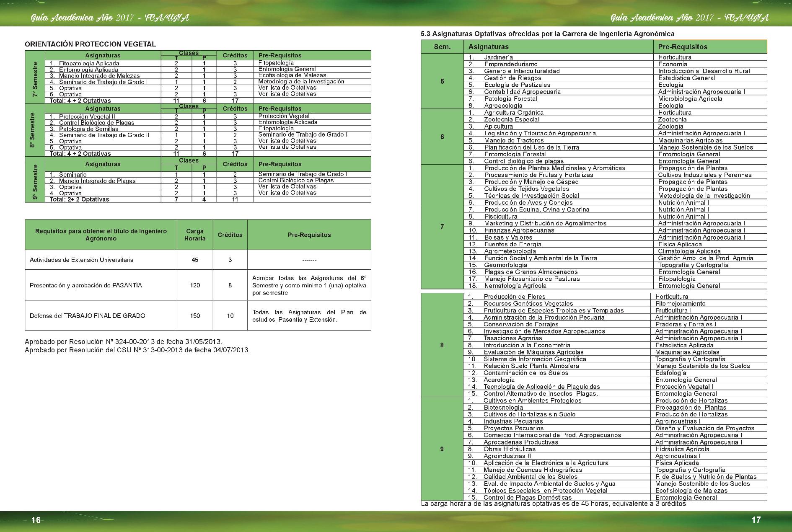The image size is (792, 532).
Task: Click the heading 'ORIENTACIÓN PROTECCION VEGETAL'
Action: pyautogui.click(x=90, y=44)
